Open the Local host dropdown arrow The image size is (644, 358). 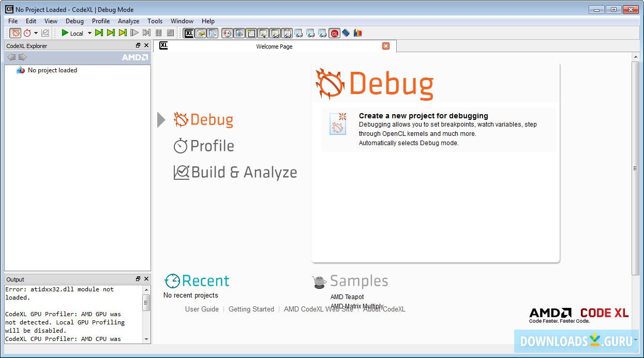coord(89,33)
